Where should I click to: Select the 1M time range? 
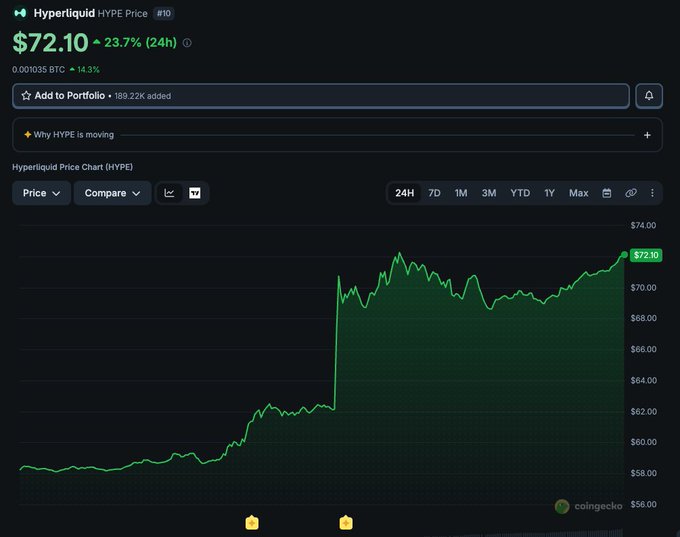(x=461, y=193)
